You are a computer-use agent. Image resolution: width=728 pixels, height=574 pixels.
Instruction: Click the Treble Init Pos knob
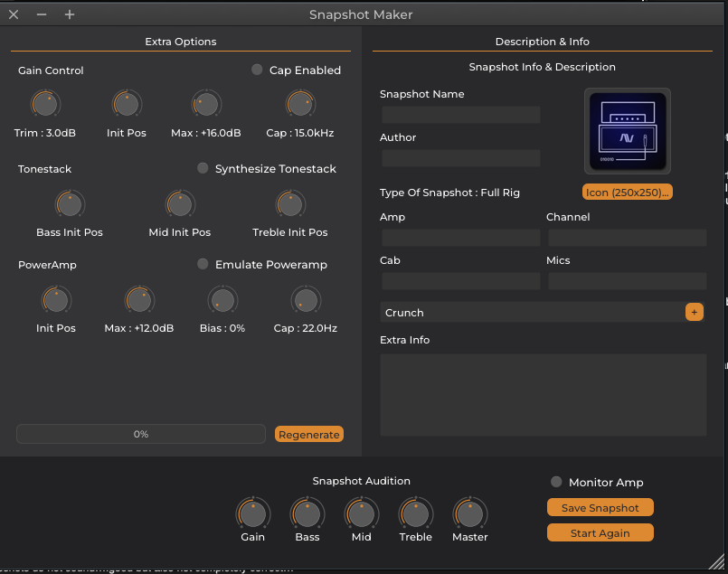[290, 204]
